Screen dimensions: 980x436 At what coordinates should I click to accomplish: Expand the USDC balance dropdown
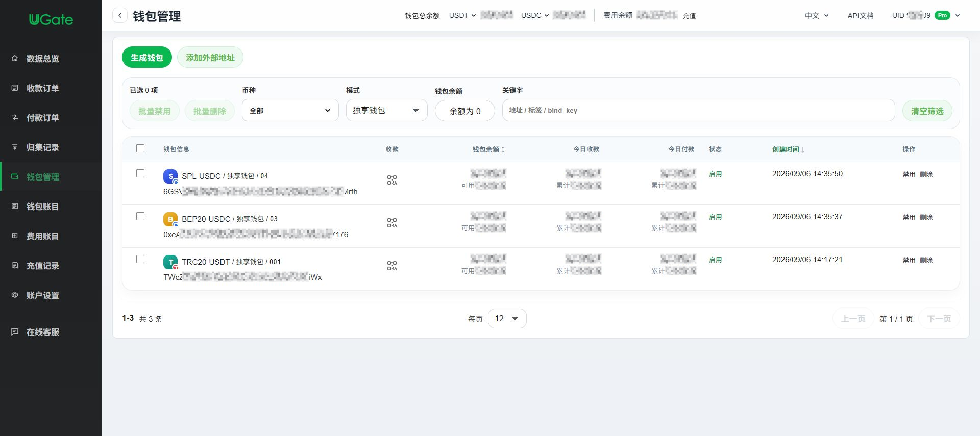coord(535,15)
